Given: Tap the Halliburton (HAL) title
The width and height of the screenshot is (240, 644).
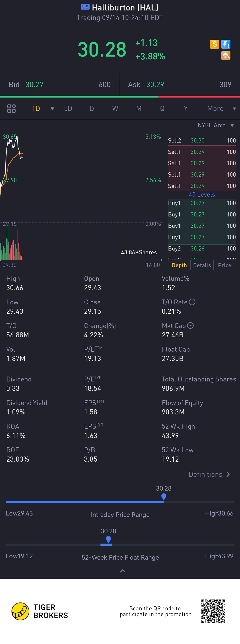Looking at the screenshot, I should point(125,8).
